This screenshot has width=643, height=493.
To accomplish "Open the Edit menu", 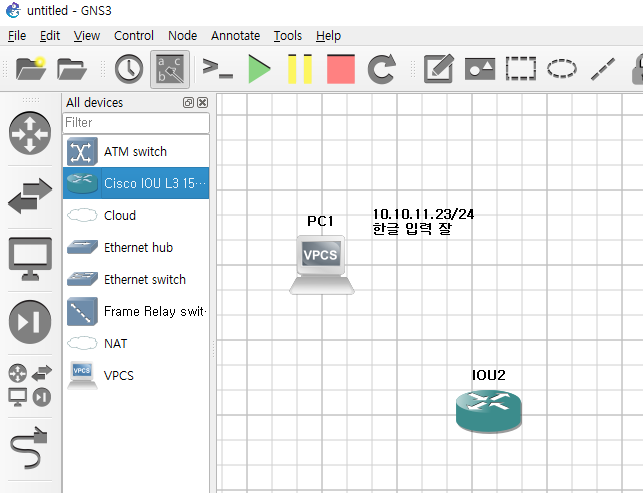I will (x=50, y=36).
